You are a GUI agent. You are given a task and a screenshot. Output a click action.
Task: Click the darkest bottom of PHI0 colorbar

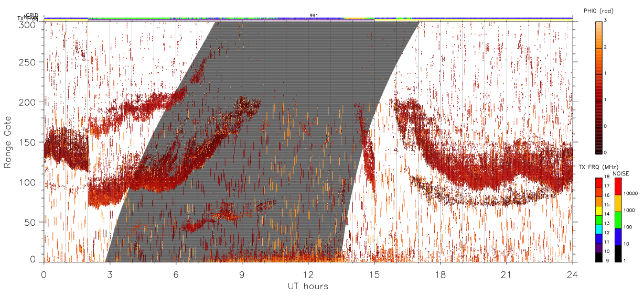click(598, 152)
